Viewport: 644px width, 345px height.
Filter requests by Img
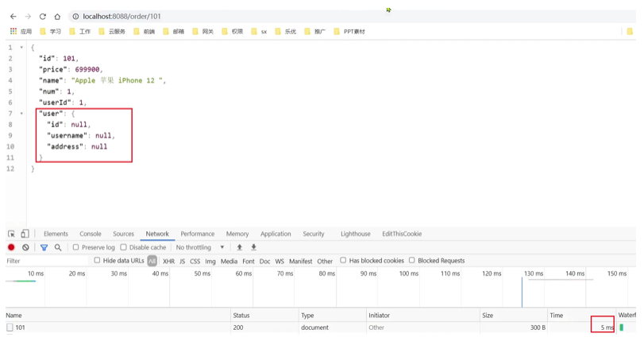coord(210,261)
